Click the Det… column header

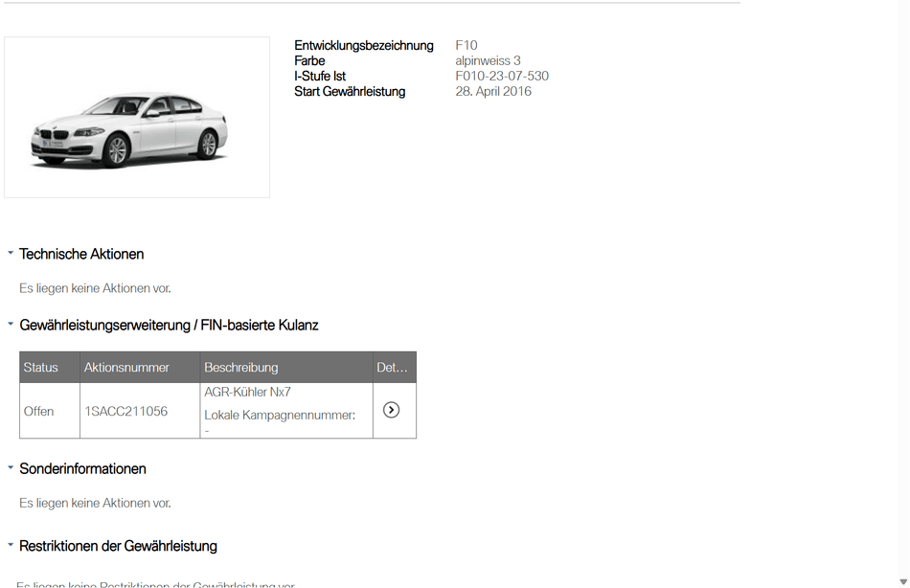(394, 367)
